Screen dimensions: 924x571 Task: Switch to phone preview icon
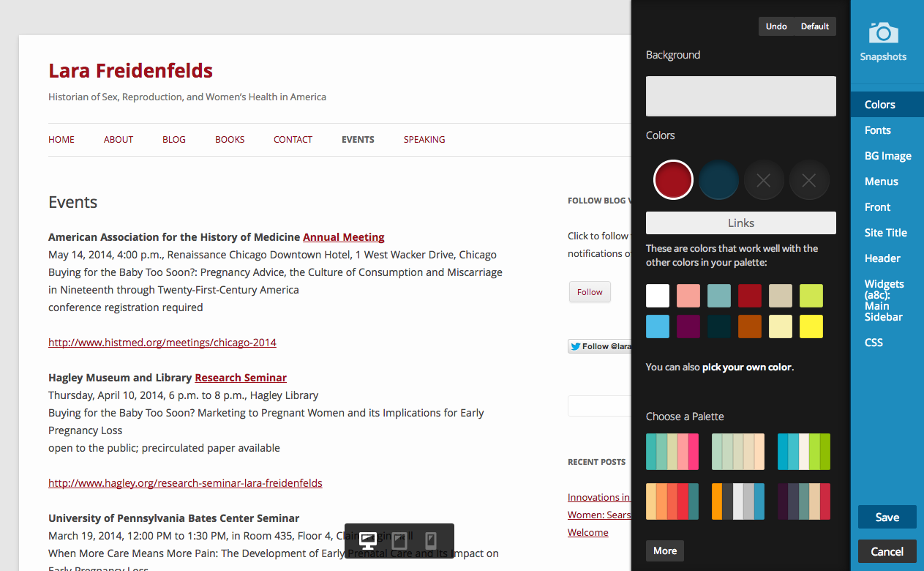click(x=431, y=541)
